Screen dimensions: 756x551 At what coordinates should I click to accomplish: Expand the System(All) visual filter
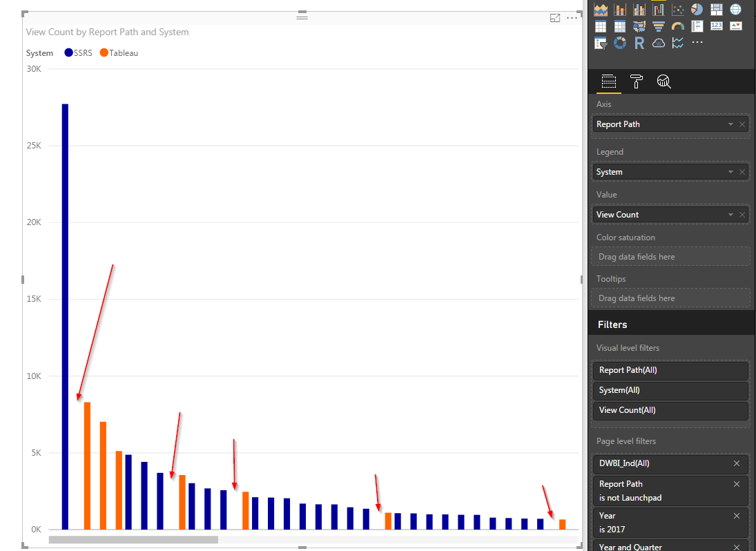click(x=670, y=391)
